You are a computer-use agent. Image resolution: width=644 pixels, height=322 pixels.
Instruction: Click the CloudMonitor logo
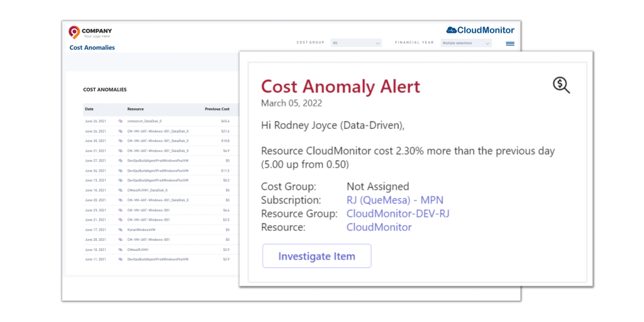tap(480, 30)
